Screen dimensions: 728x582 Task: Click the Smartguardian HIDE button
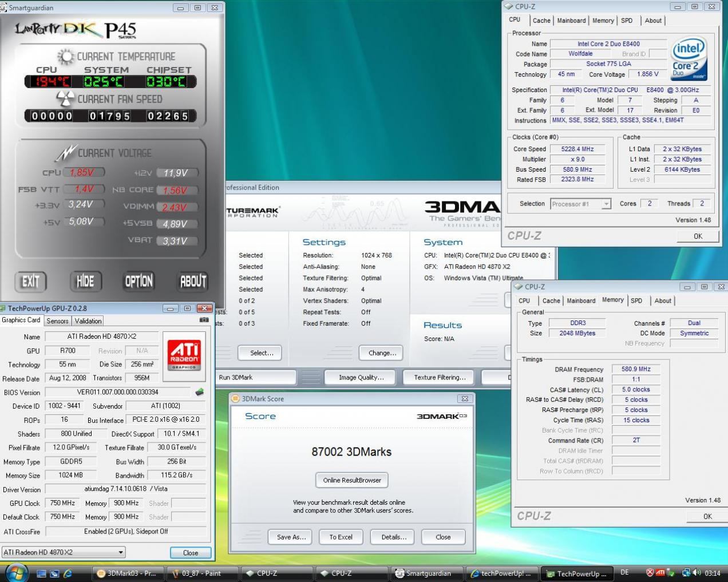tap(85, 281)
